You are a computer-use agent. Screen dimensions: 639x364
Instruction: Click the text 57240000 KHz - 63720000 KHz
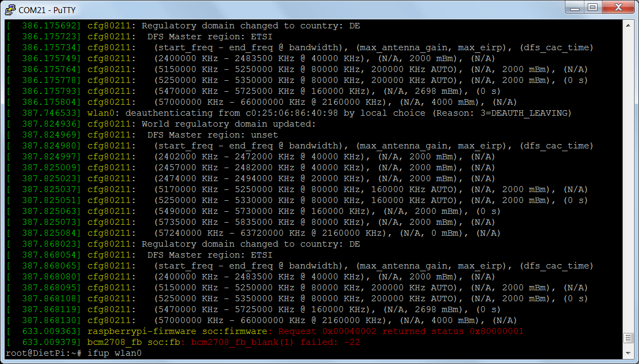coord(231,233)
